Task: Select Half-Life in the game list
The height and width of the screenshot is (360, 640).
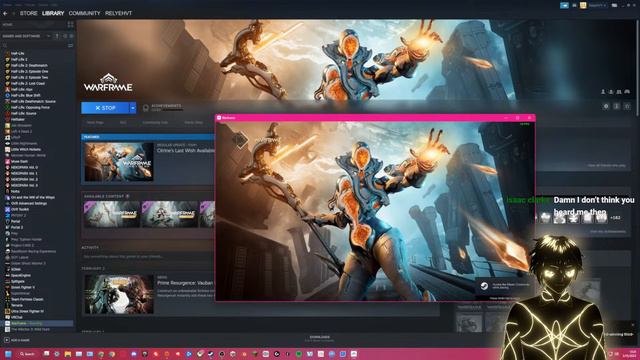Action: pyautogui.click(x=18, y=53)
